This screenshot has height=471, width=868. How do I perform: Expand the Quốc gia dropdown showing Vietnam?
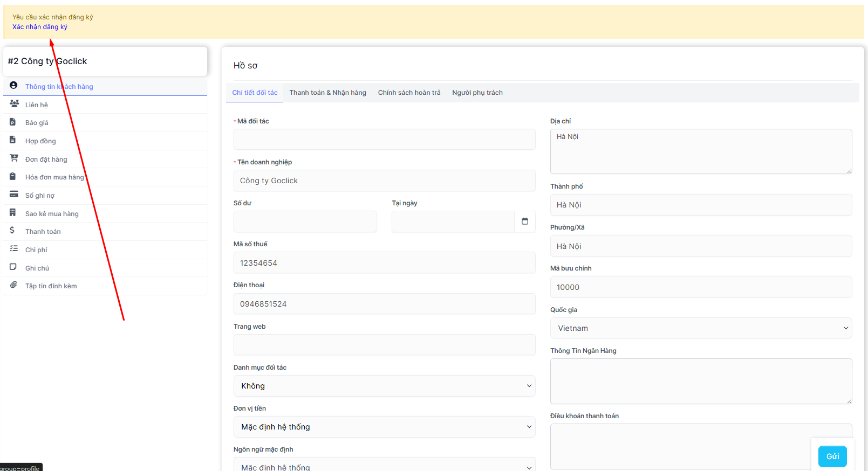coord(701,328)
